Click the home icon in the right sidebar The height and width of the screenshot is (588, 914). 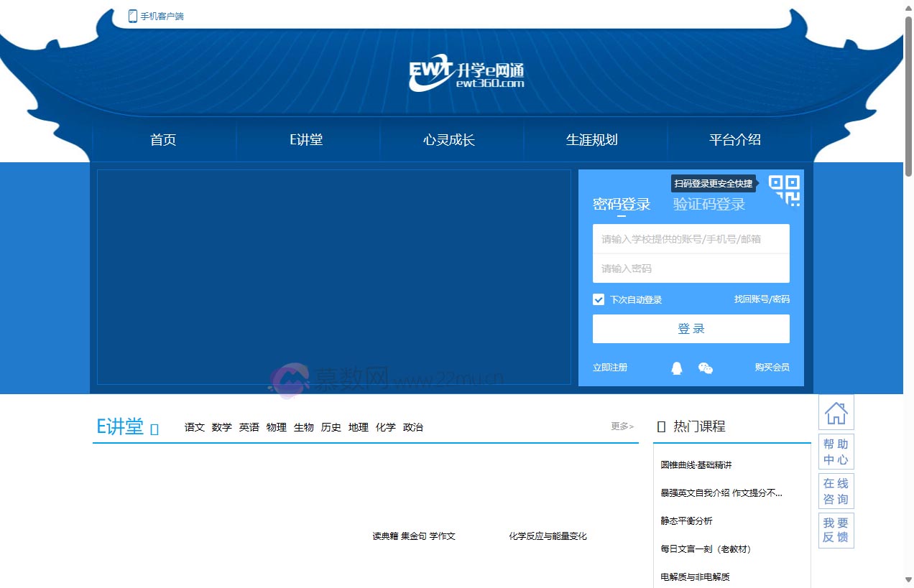[x=835, y=411]
